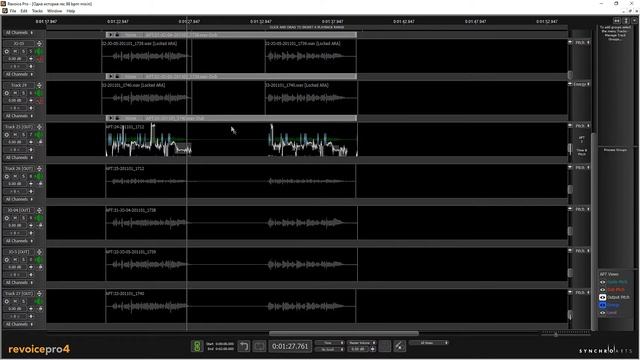Toggle the green loop playback icon

pos(197,346)
